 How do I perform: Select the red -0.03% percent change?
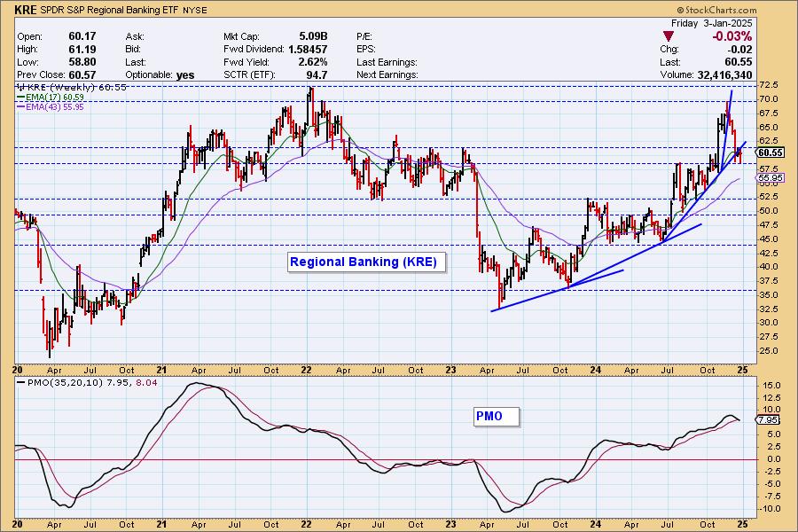click(x=731, y=36)
